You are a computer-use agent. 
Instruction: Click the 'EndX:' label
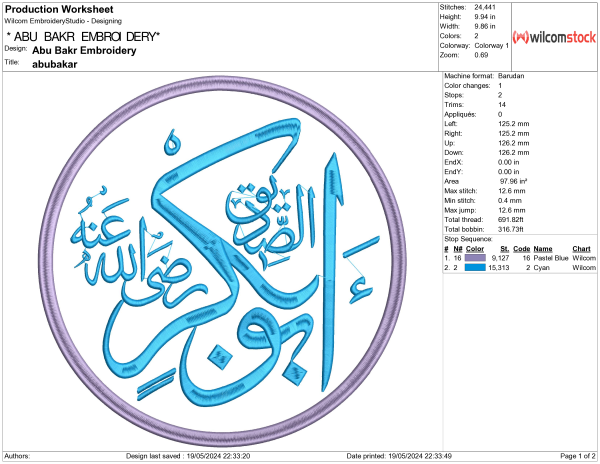pyautogui.click(x=453, y=162)
